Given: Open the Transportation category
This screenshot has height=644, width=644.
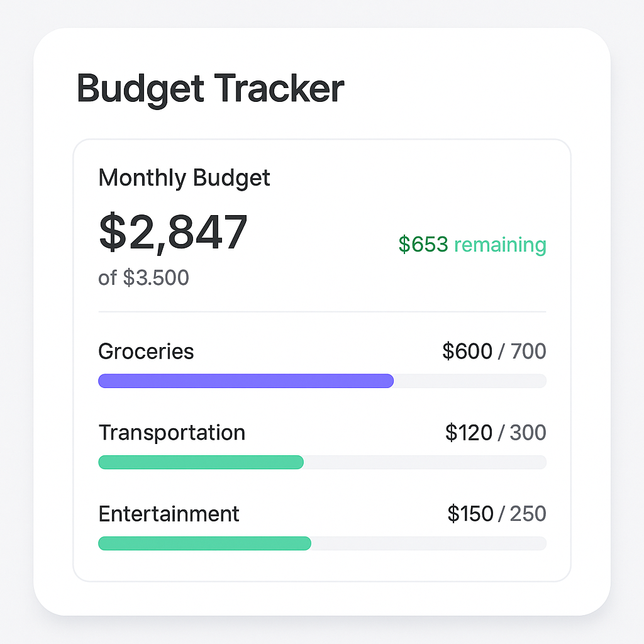Looking at the screenshot, I should (172, 433).
